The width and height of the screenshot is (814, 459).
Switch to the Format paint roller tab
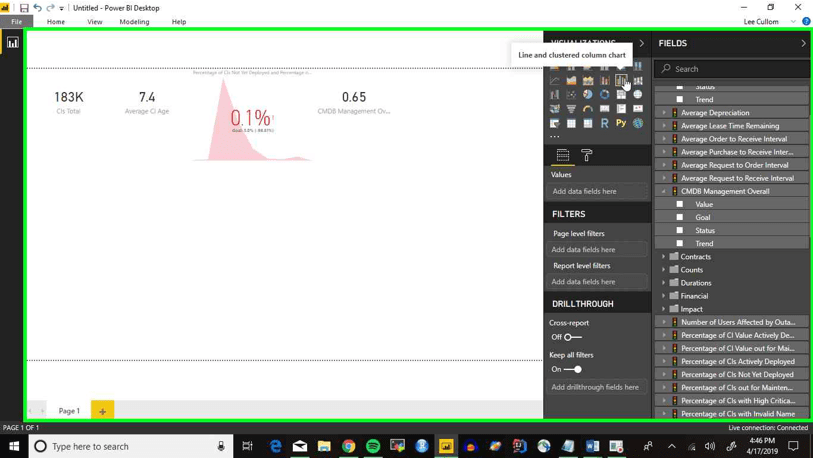click(587, 155)
